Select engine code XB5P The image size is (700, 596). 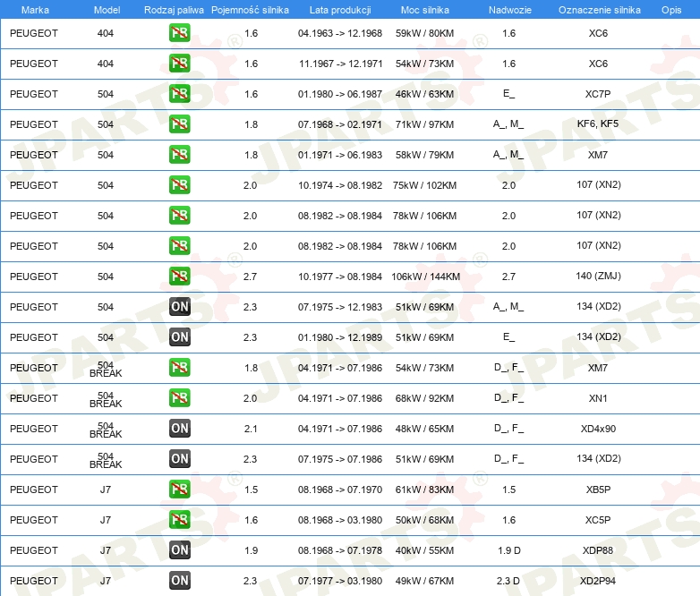[598, 490]
